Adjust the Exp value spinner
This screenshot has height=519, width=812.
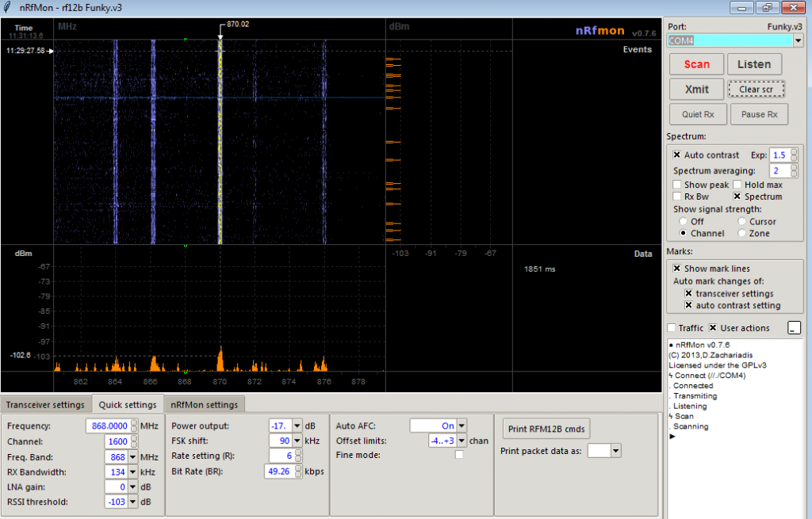794,155
